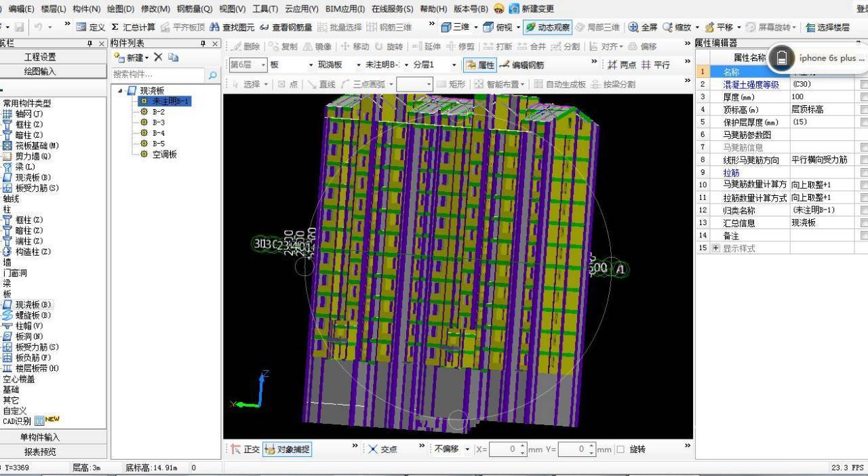Select B-3 in component tree
The image size is (868, 476).
tap(158, 122)
